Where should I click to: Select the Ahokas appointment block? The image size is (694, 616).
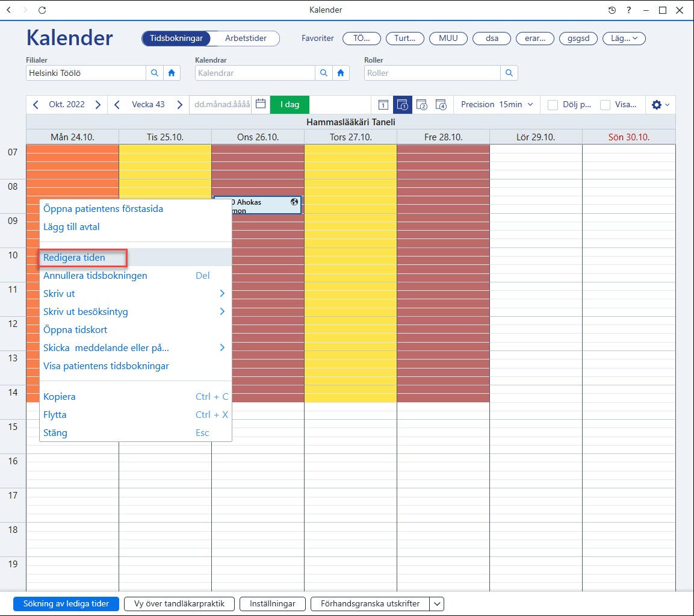tap(265, 205)
